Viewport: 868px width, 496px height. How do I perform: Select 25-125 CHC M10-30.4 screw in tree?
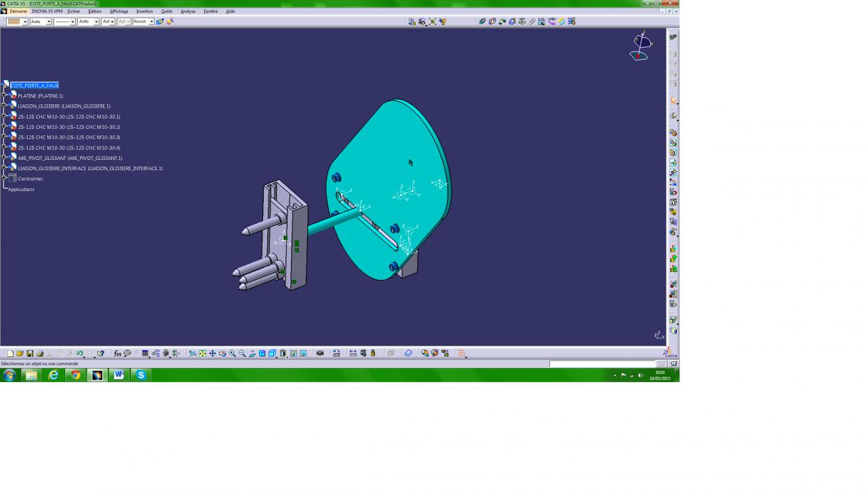69,148
